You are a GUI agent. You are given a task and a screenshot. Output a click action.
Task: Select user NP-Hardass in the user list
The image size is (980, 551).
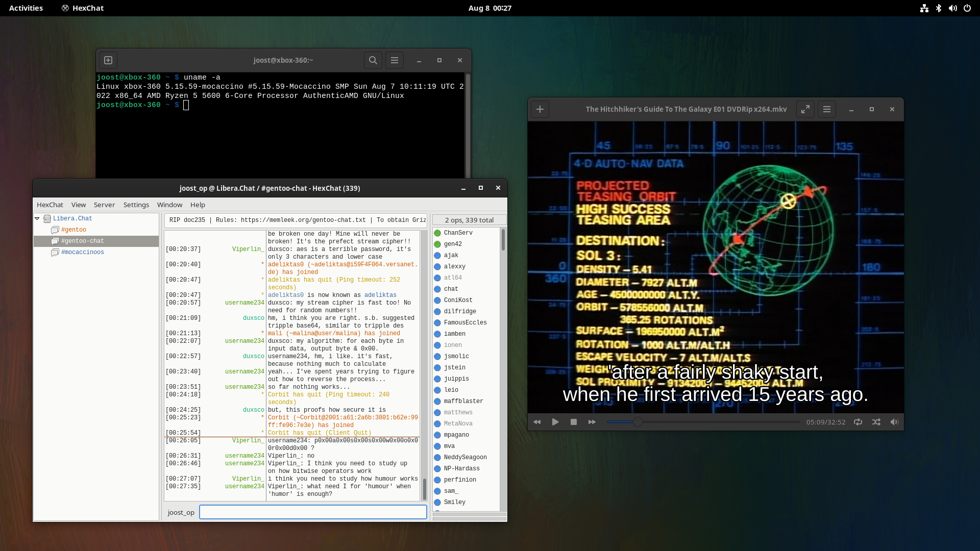[461, 468]
